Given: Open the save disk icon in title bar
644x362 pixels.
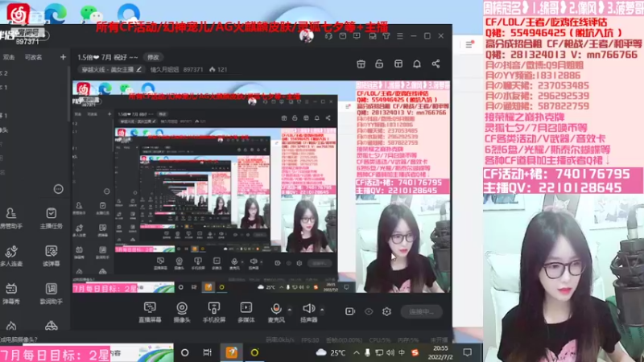Looking at the screenshot, I should click(373, 36).
